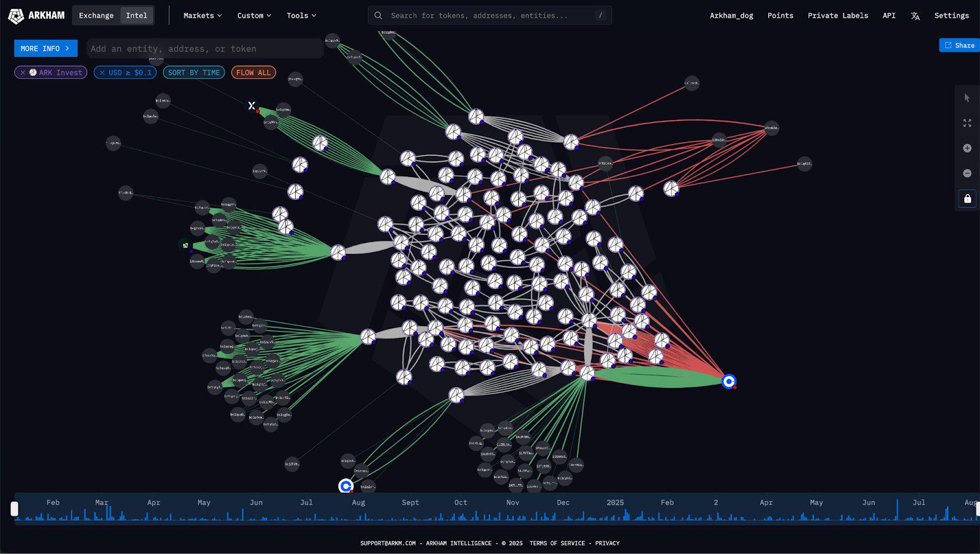The width and height of the screenshot is (980, 554).
Task: Zoom in with the plus icon
Action: click(x=967, y=148)
